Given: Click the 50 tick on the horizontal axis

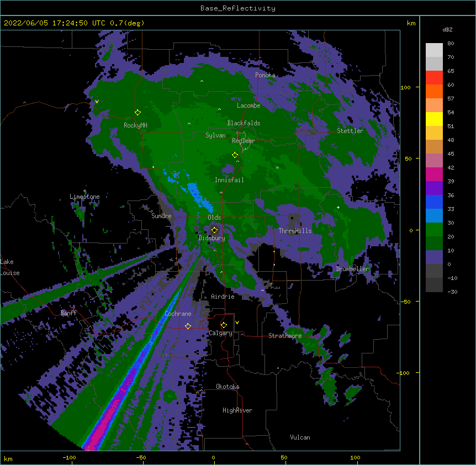Looking at the screenshot, I should (x=284, y=457).
